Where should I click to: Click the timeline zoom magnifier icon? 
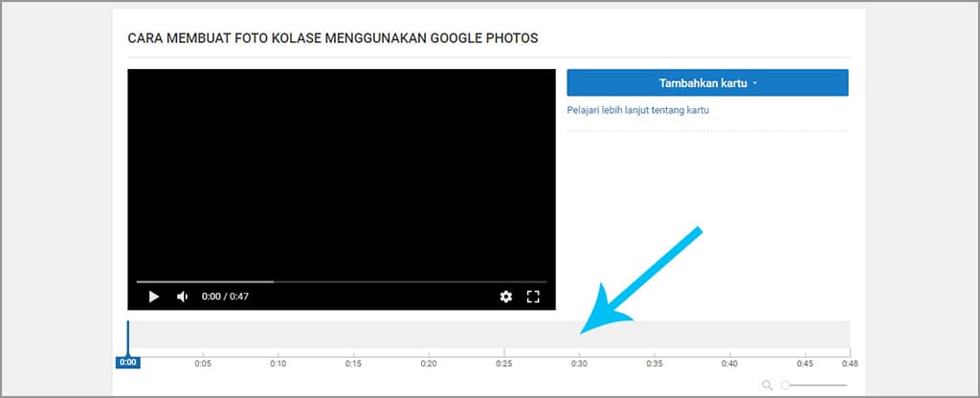[768, 385]
